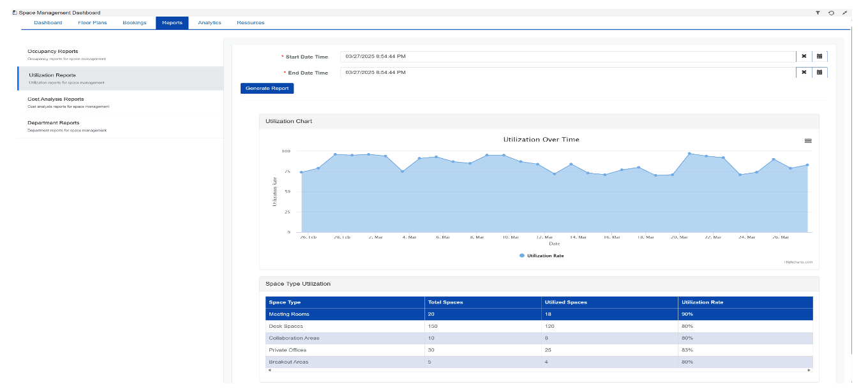Clear the End Date Time value
This screenshot has width=868, height=389.
tap(804, 72)
